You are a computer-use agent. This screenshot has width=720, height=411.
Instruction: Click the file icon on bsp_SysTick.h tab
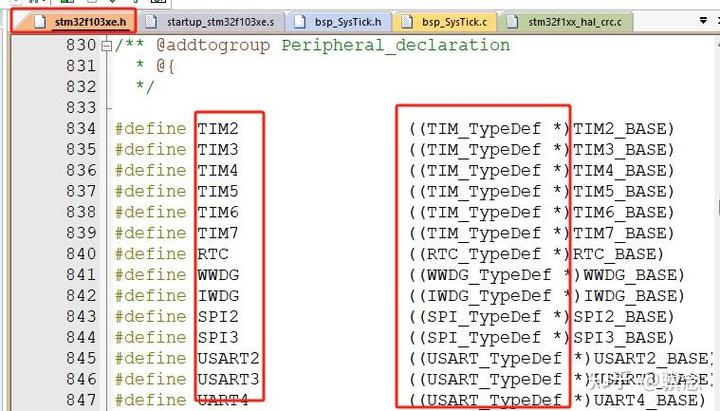300,22
